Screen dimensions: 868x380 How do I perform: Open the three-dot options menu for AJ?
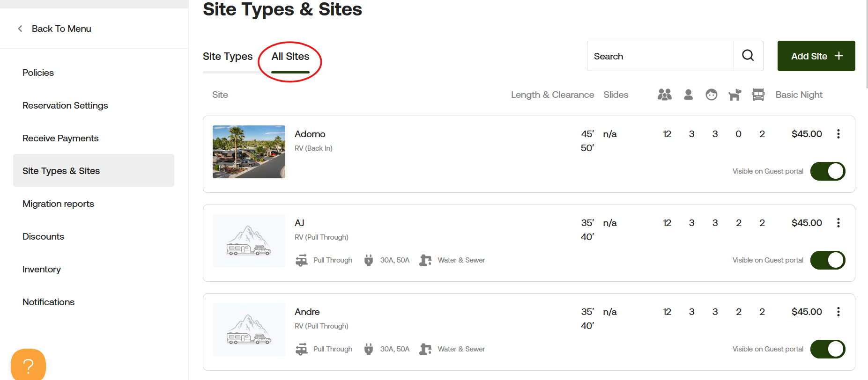pyautogui.click(x=838, y=223)
